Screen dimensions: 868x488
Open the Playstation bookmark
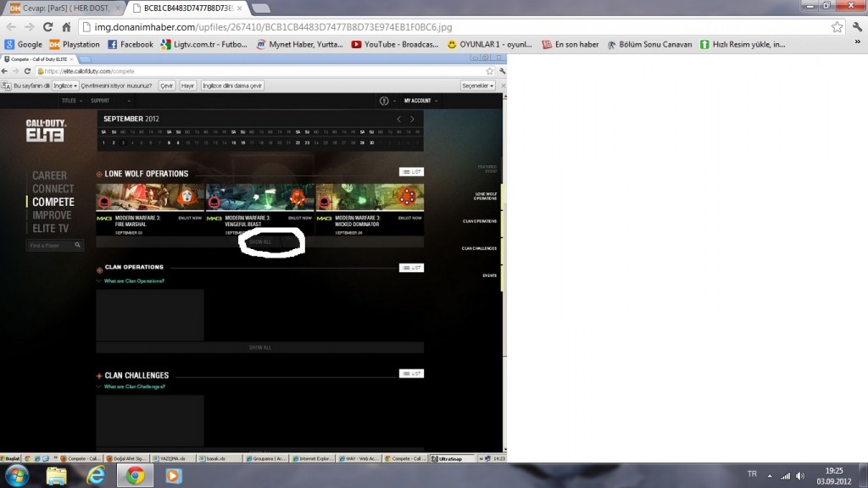point(75,44)
